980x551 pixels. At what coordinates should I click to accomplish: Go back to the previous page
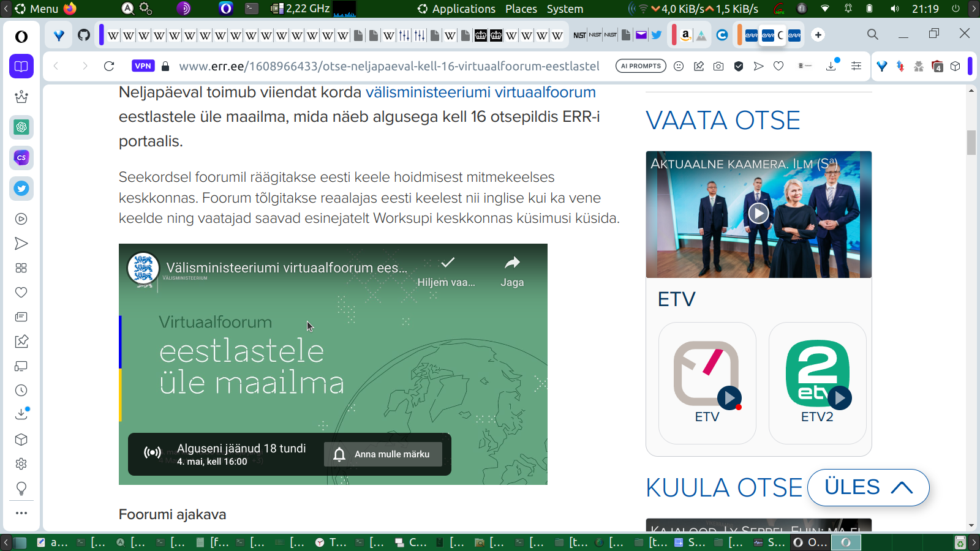tap(56, 66)
